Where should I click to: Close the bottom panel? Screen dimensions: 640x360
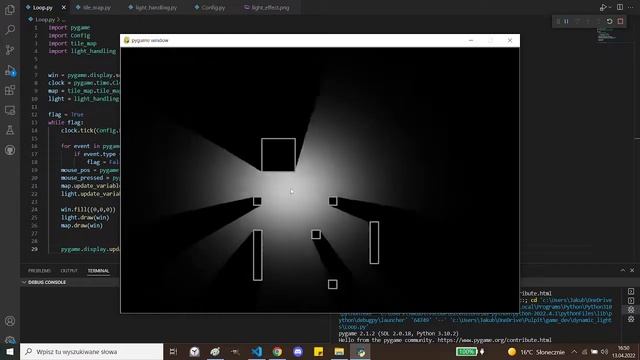click(x=632, y=270)
